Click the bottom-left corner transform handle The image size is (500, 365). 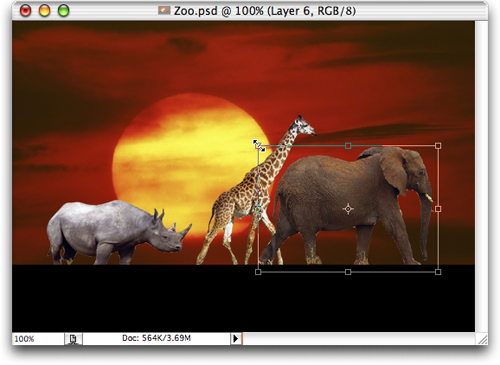[258, 272]
